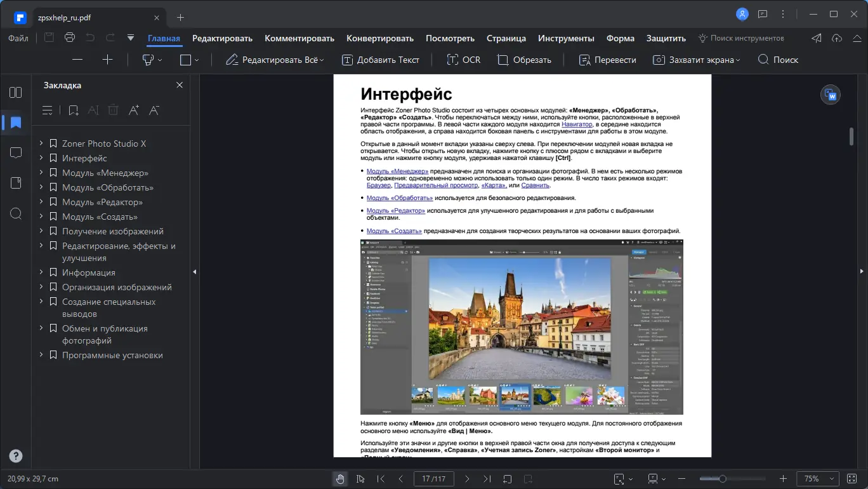The height and width of the screenshot is (489, 868).
Task: Open the search panel in left sidebar
Action: (x=16, y=213)
